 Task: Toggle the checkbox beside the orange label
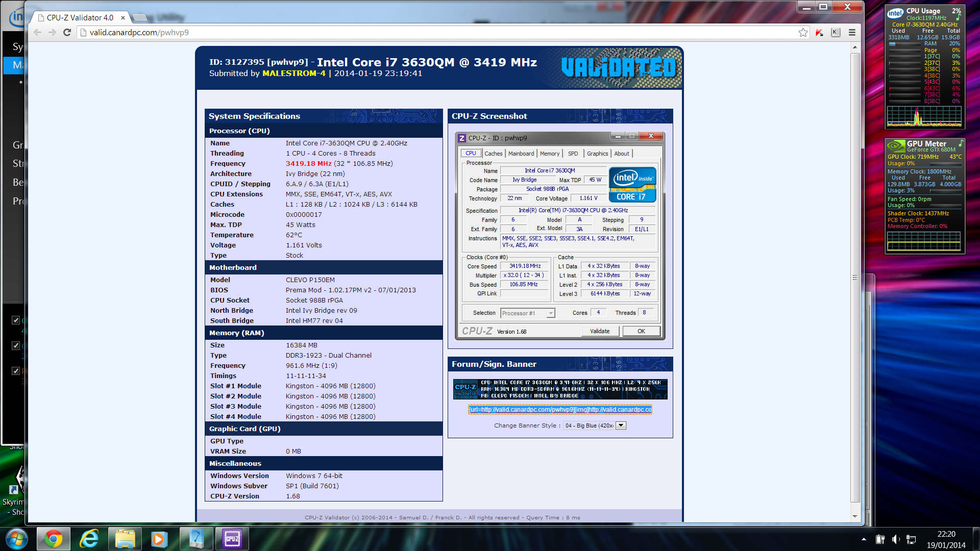point(16,371)
